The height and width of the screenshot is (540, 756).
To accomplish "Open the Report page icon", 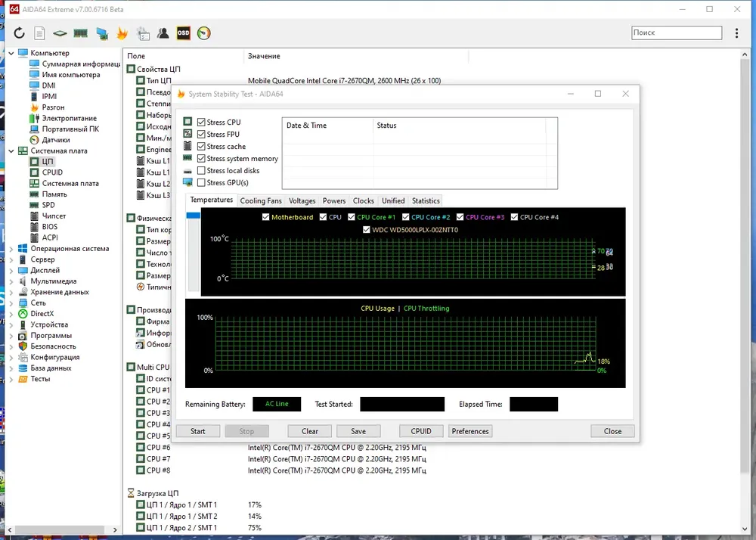I will [x=39, y=33].
